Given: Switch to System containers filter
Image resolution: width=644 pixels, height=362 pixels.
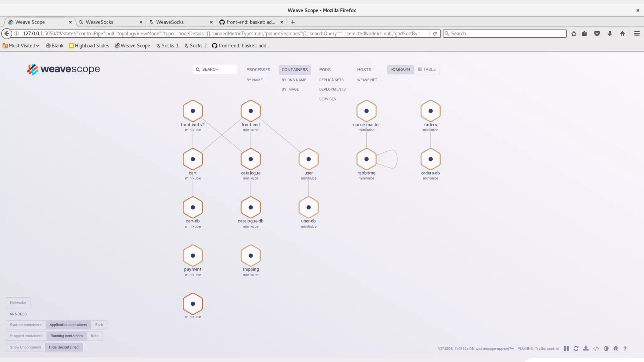Looking at the screenshot, I should click(25, 325).
